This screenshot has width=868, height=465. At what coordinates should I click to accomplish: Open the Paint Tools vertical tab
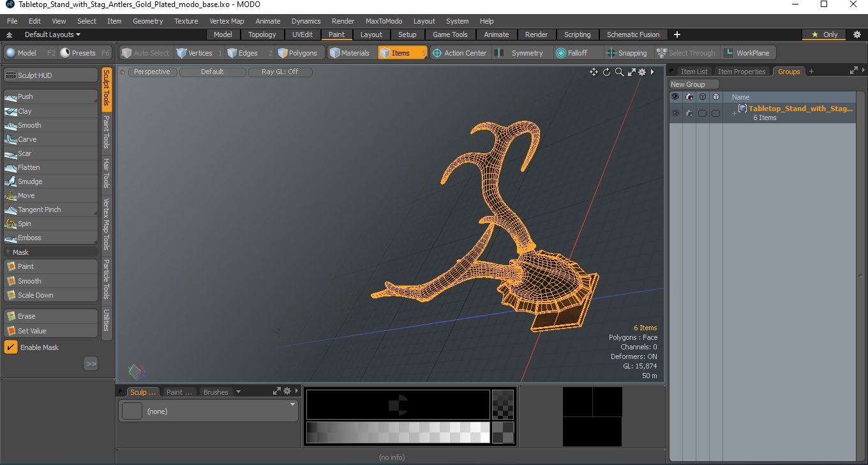107,132
